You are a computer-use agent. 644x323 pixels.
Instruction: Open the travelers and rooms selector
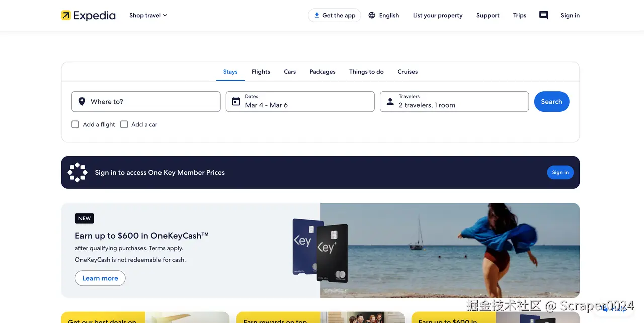(x=454, y=101)
